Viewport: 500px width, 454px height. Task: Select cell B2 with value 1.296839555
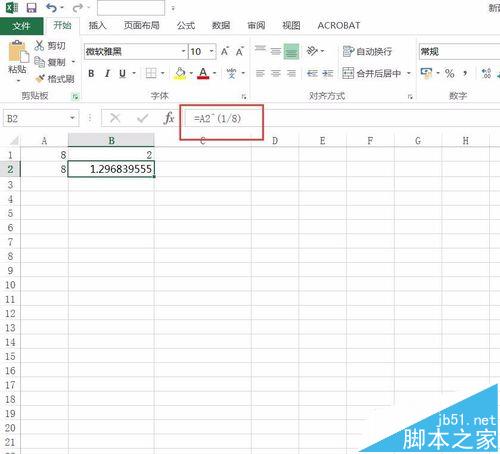111,169
